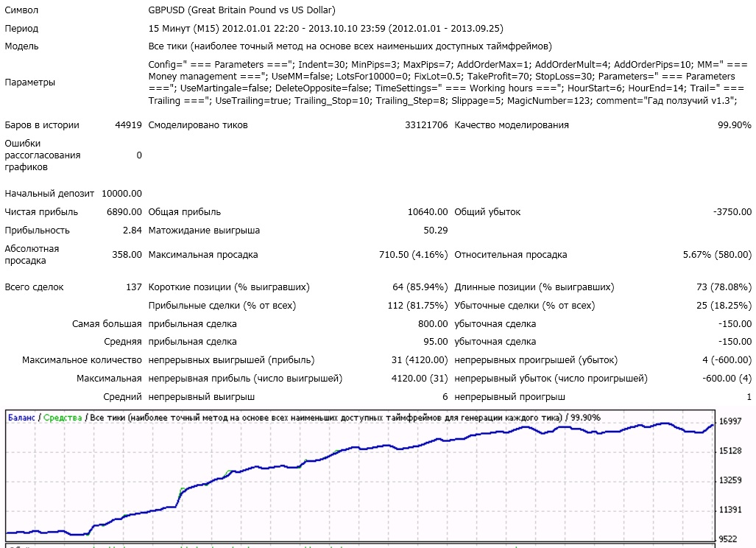Click the chart axis value 11391
This screenshot has height=548, width=756.
(x=730, y=510)
